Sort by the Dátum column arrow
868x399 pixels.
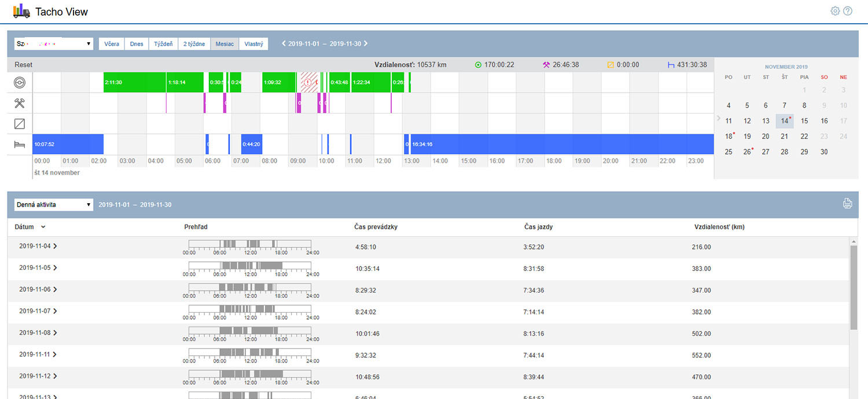click(x=43, y=227)
